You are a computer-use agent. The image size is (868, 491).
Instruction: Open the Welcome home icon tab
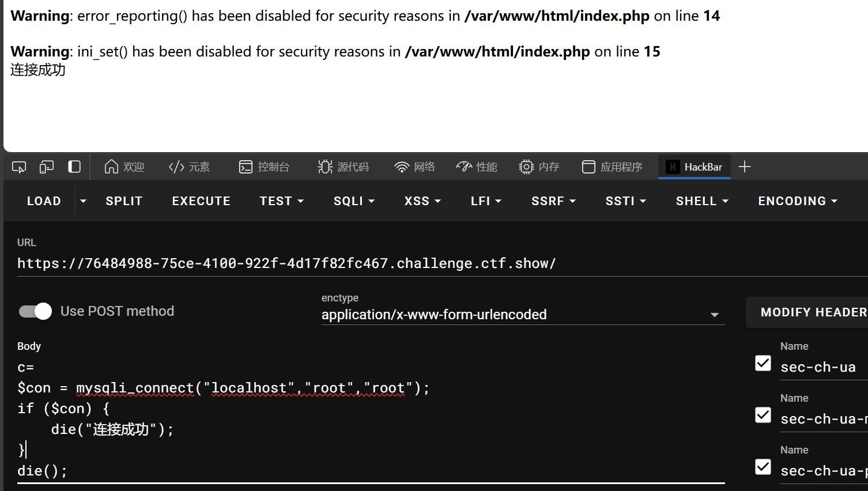point(124,167)
